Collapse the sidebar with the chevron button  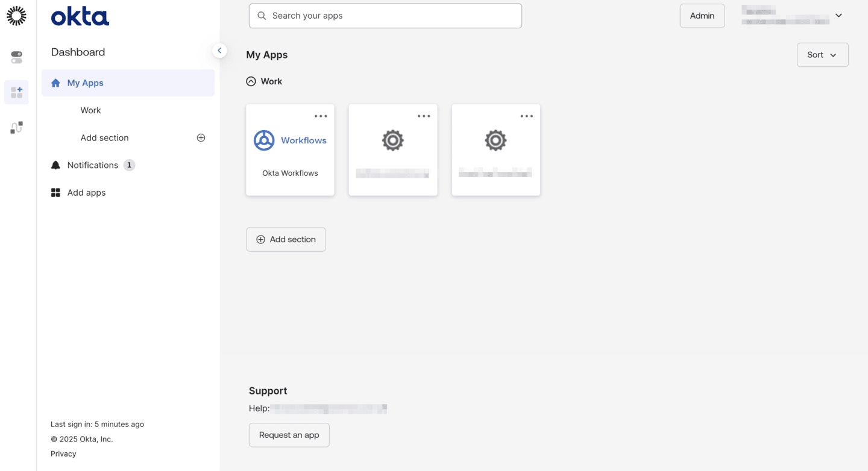[219, 51]
